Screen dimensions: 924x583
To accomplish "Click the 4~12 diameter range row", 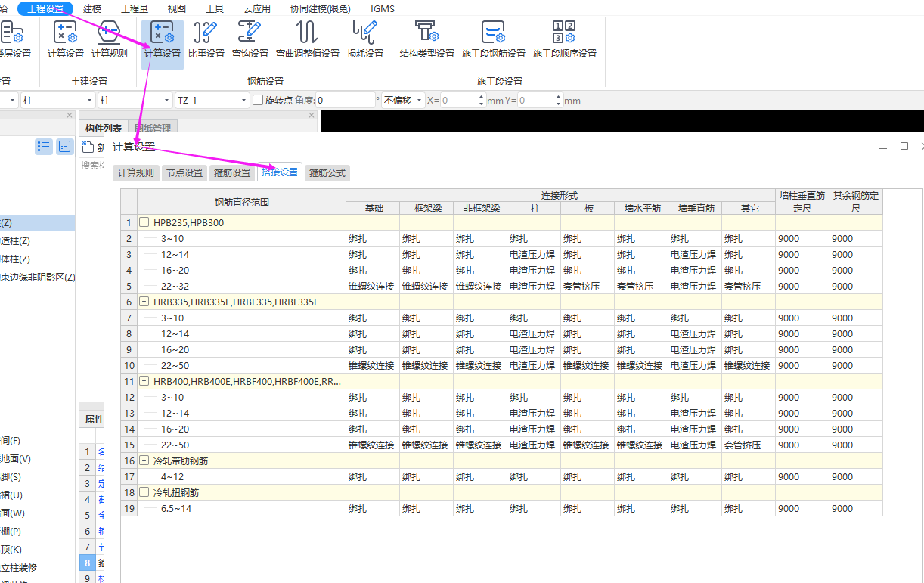I will pos(241,476).
